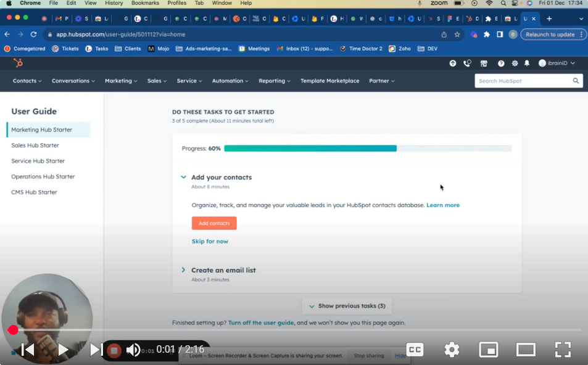Open the Apple menu

pyautogui.click(x=9, y=3)
